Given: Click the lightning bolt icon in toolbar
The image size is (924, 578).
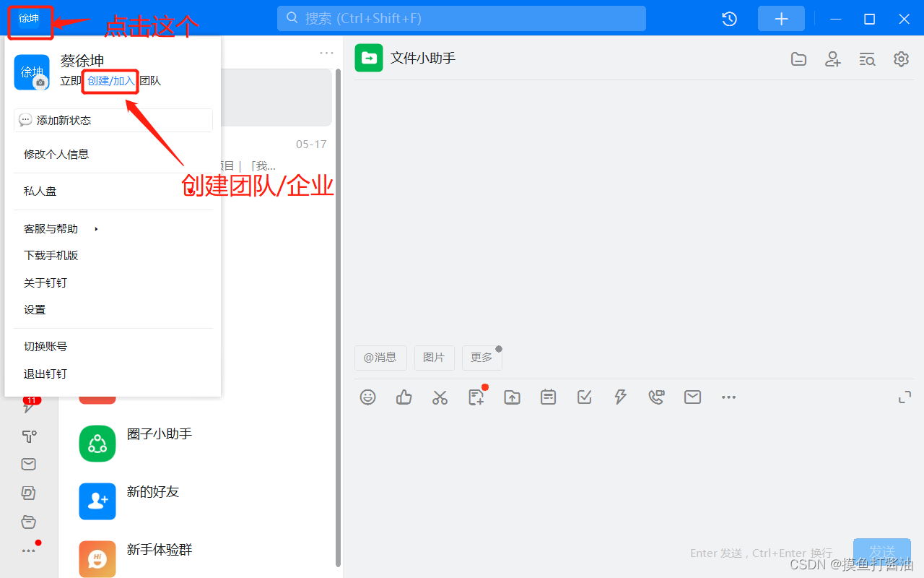Looking at the screenshot, I should (x=620, y=397).
